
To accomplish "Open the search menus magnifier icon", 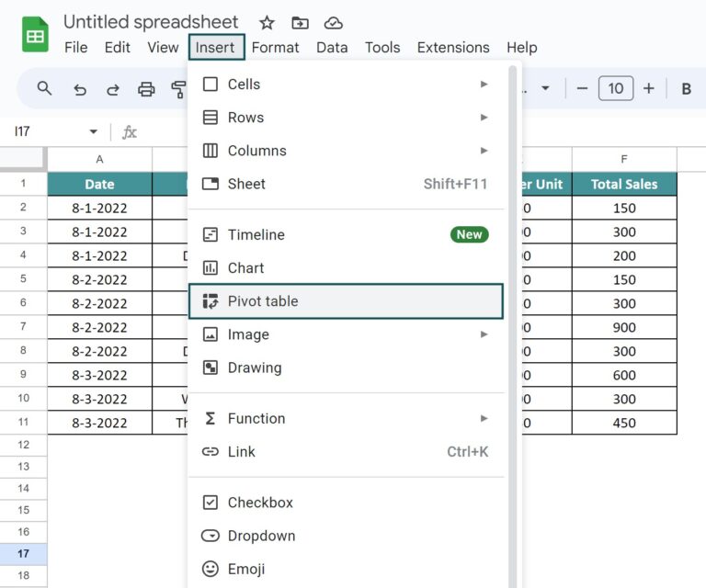I will pyautogui.click(x=44, y=88).
